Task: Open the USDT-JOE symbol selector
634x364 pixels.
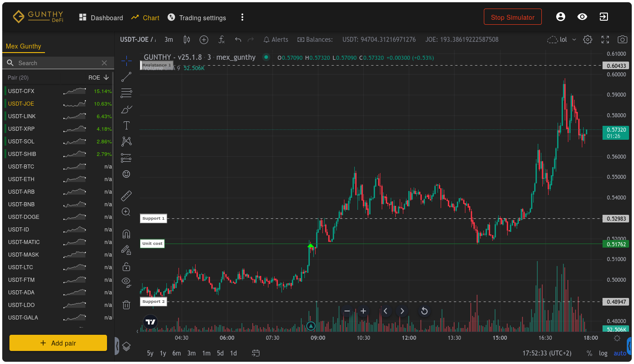Action: coord(138,40)
